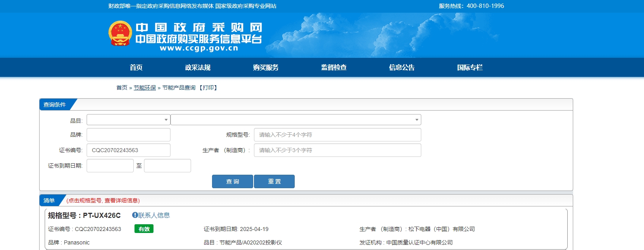
Task: Click the 证书编号 certificate number field
Action: coord(128,150)
